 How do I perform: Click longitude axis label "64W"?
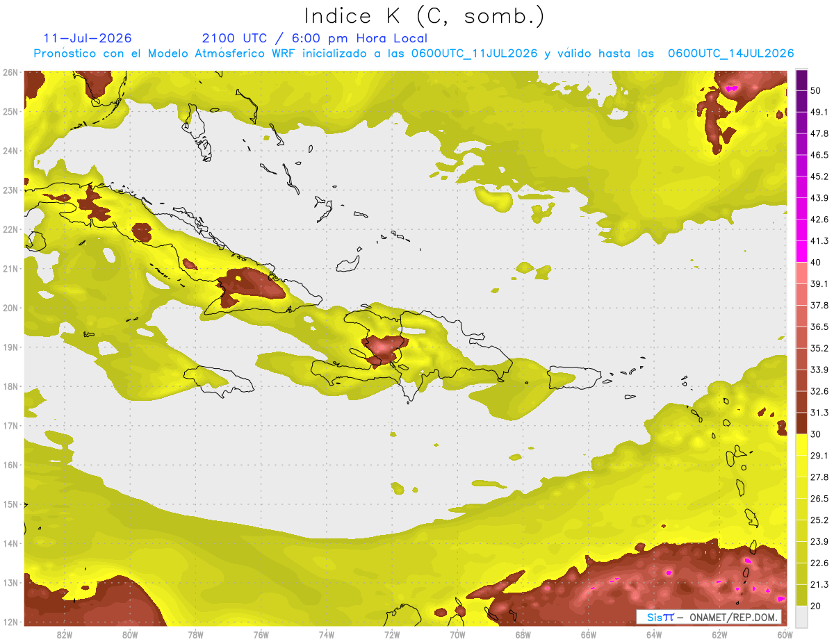click(x=654, y=634)
